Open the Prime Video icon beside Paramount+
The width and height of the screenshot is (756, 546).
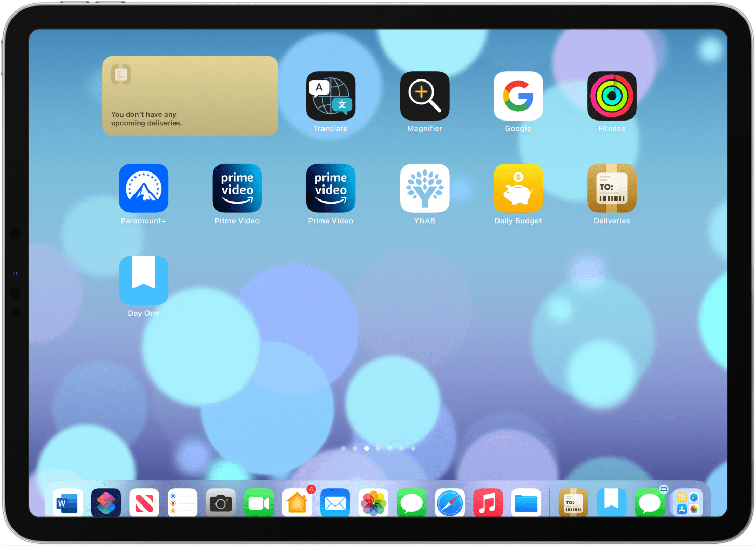[x=237, y=188]
